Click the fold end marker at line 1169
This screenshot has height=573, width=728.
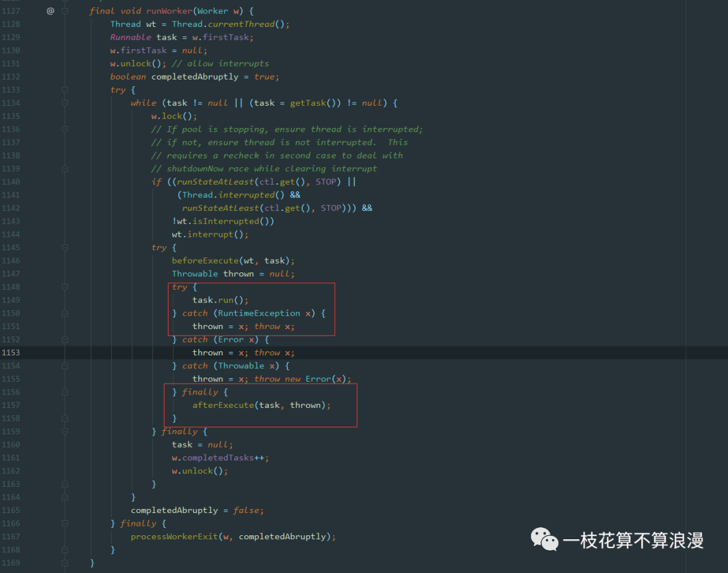point(65,563)
